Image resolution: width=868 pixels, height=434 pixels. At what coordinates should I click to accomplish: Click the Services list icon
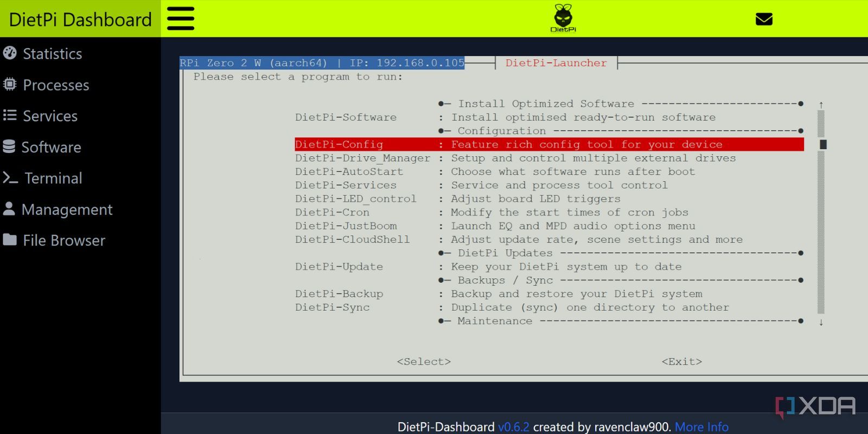[10, 116]
